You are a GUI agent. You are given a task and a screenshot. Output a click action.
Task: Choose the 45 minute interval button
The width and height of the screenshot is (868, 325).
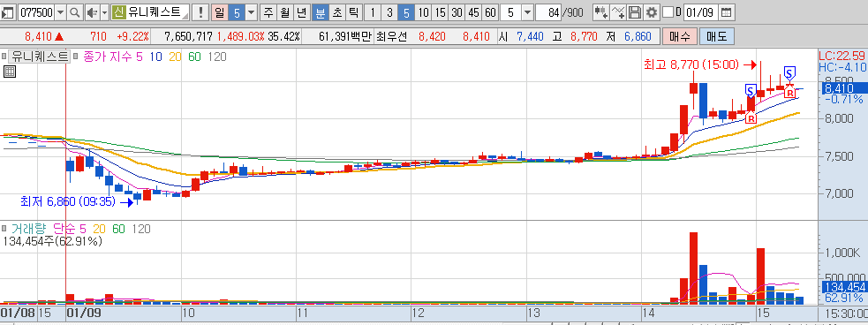[x=473, y=12]
